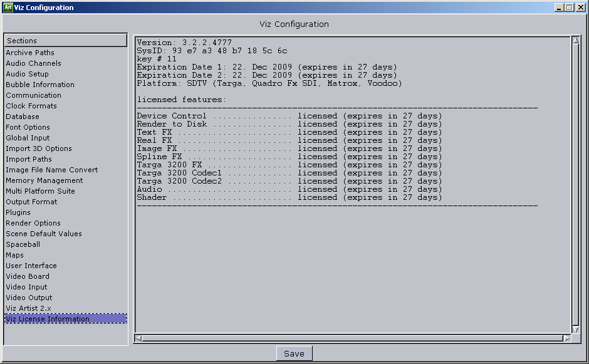This screenshot has height=364, width=589.
Task: Click the Viz application icon in title bar
Action: (x=8, y=7)
